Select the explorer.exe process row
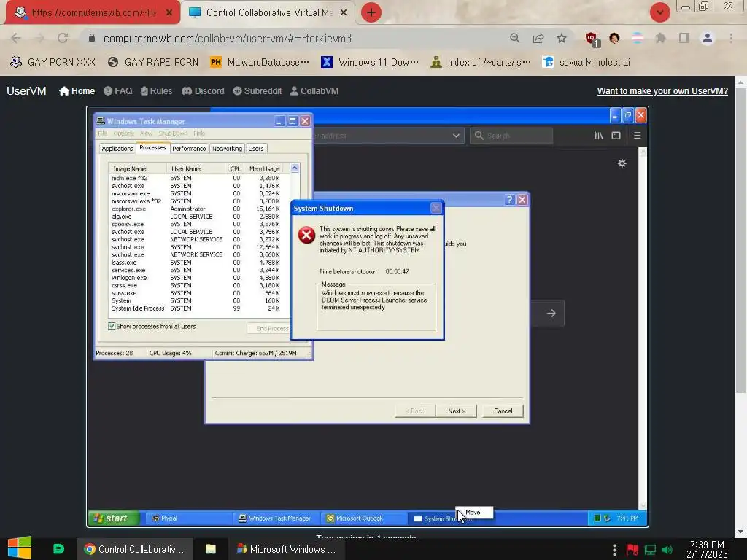This screenshot has height=560, width=747. pos(199,209)
